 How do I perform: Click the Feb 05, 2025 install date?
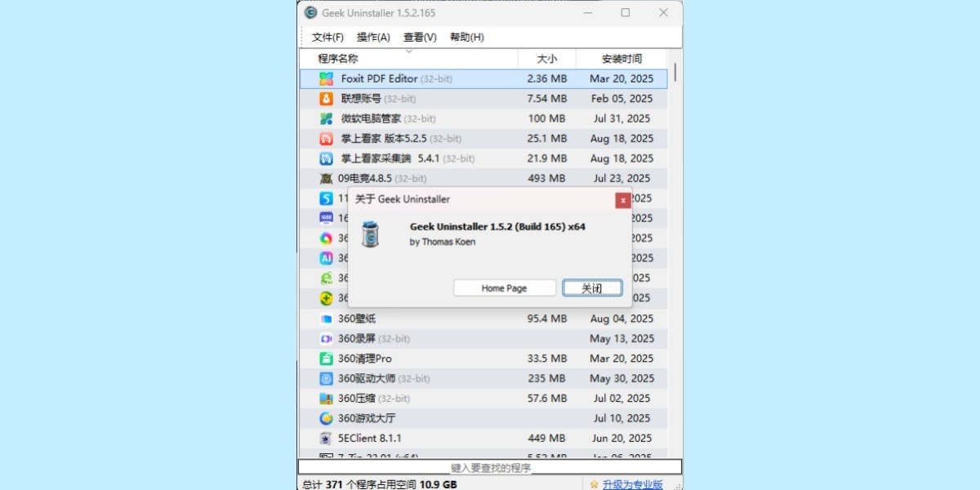pyautogui.click(x=621, y=99)
